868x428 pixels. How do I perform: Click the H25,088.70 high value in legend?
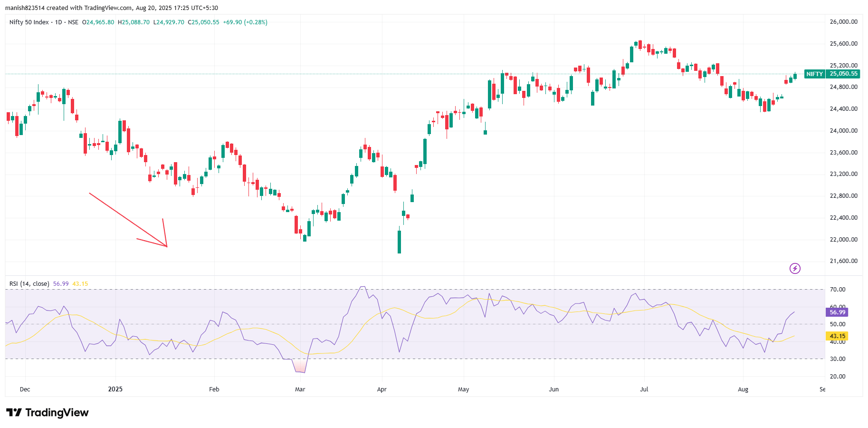coord(133,22)
